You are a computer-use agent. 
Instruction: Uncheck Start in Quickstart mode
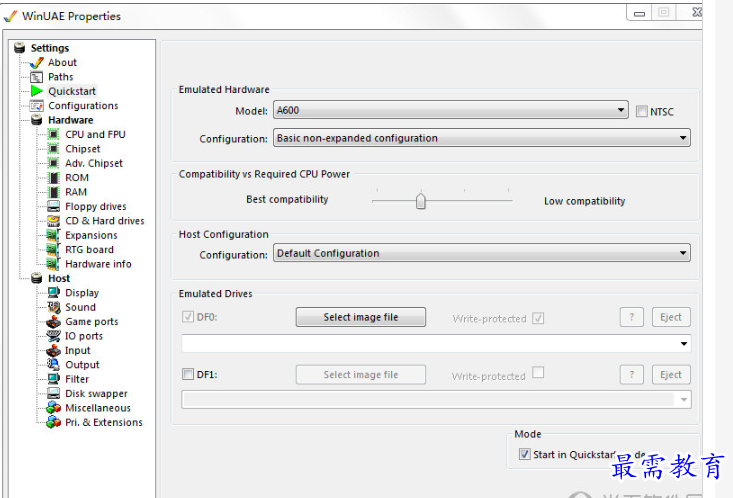[525, 454]
